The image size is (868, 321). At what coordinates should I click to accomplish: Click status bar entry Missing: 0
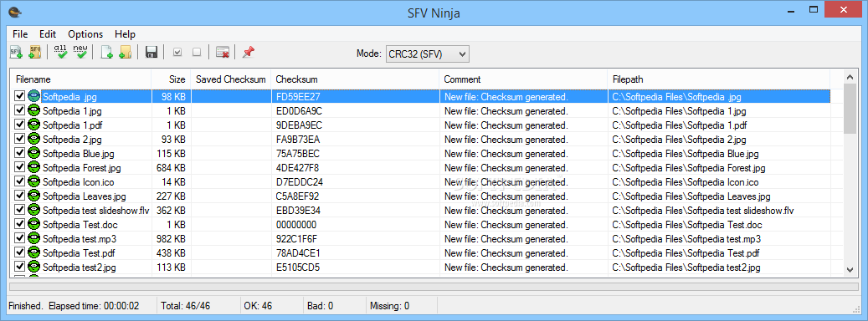pos(390,305)
